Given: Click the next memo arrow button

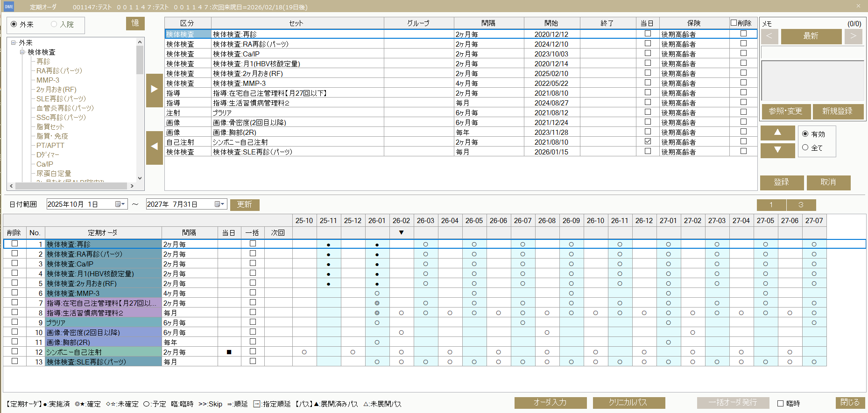Looking at the screenshot, I should coord(853,36).
